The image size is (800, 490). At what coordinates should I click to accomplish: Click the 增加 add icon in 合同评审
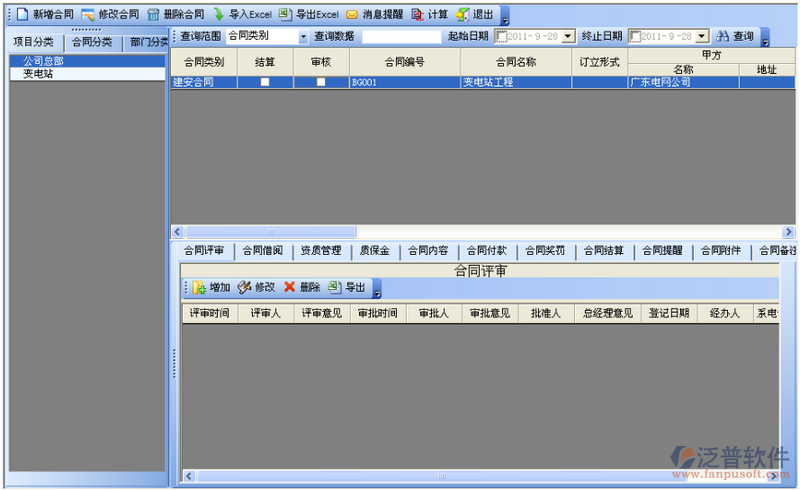click(199, 287)
